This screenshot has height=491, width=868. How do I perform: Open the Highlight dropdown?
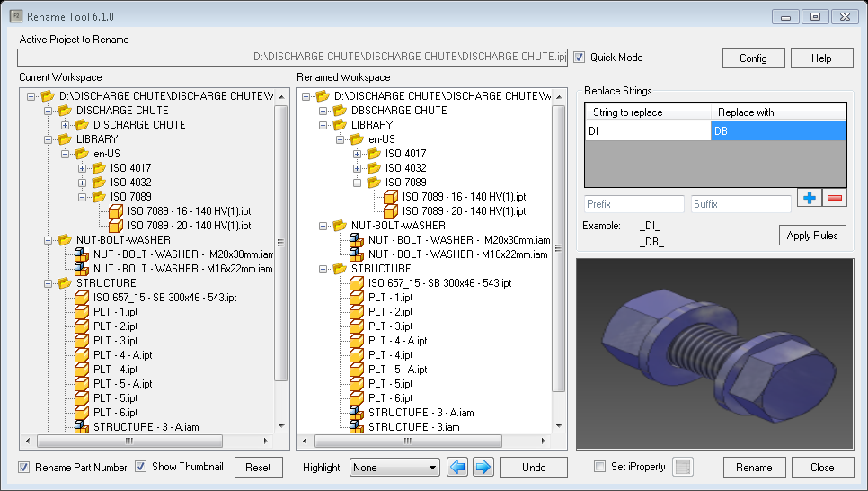pos(431,468)
